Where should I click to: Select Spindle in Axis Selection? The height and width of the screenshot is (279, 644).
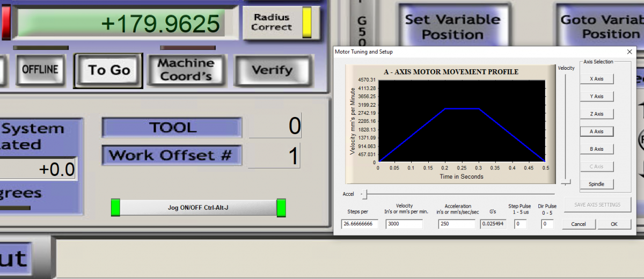pos(596,184)
